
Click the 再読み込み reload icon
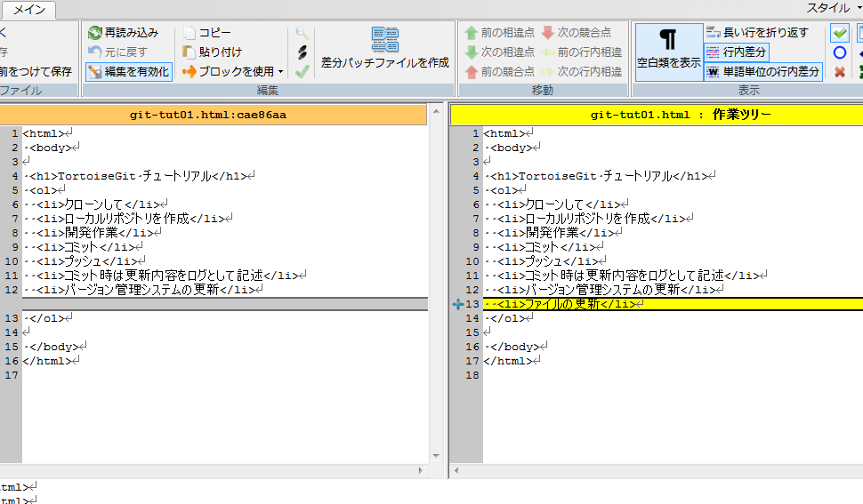pos(95,32)
